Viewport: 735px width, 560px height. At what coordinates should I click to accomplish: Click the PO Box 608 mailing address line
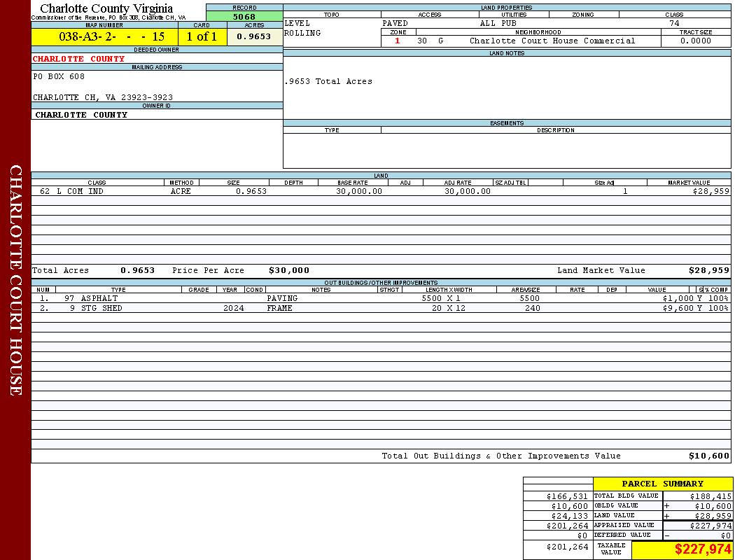tap(59, 76)
